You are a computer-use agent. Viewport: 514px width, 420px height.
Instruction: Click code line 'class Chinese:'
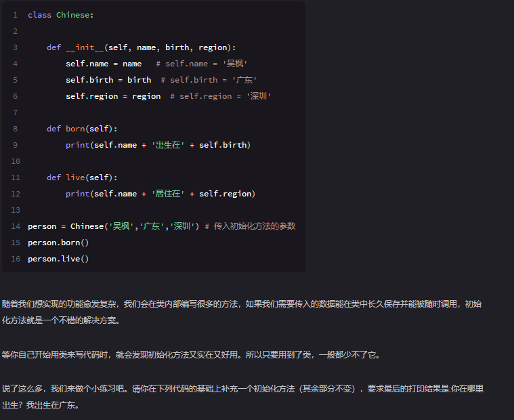click(x=61, y=15)
